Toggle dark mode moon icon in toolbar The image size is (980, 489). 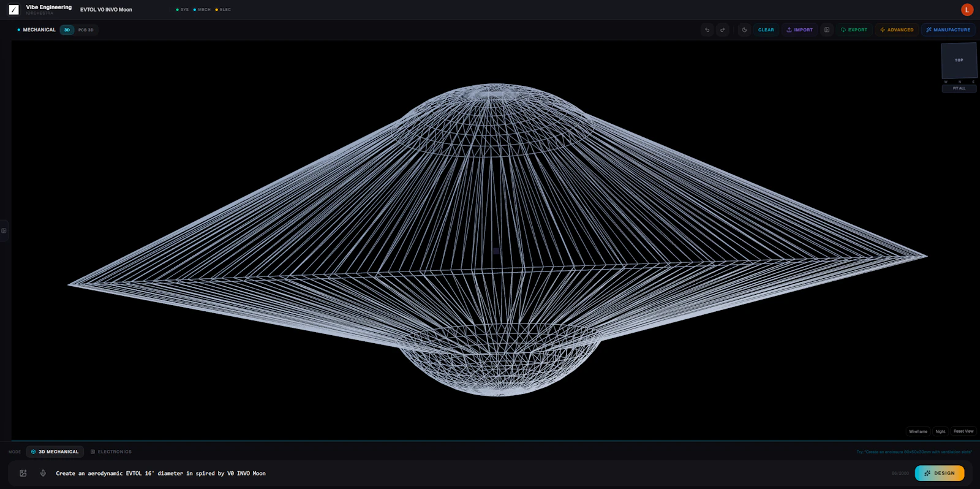click(744, 29)
